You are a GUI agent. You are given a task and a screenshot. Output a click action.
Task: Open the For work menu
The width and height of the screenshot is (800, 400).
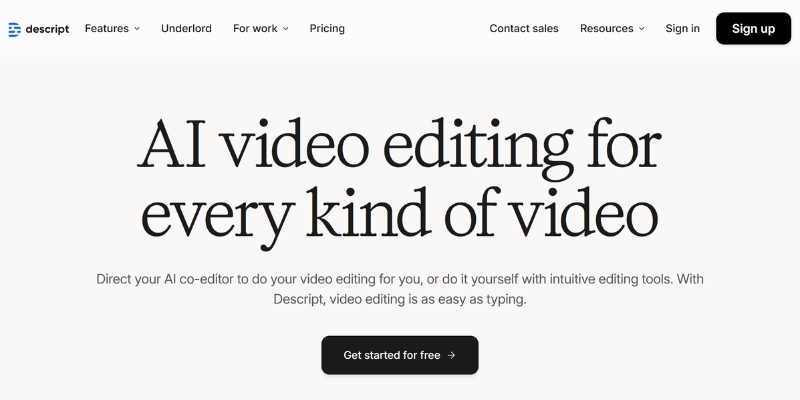click(255, 29)
